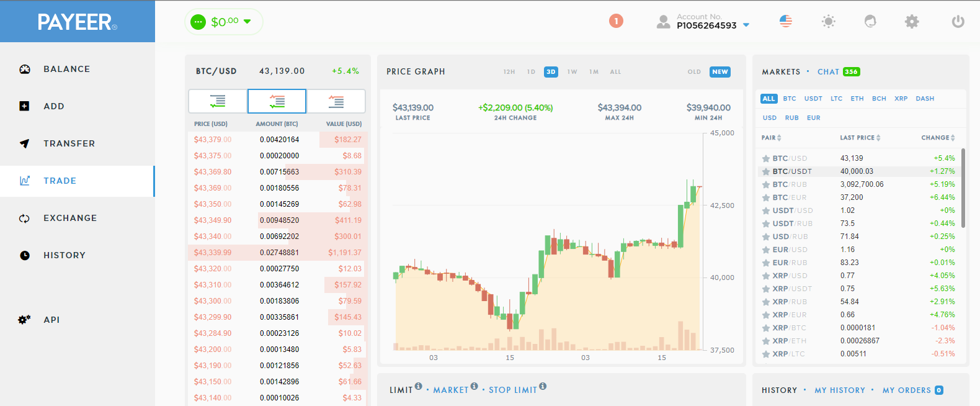Screen dimensions: 980x406
Task: Log out with the power icon
Action: click(x=958, y=22)
